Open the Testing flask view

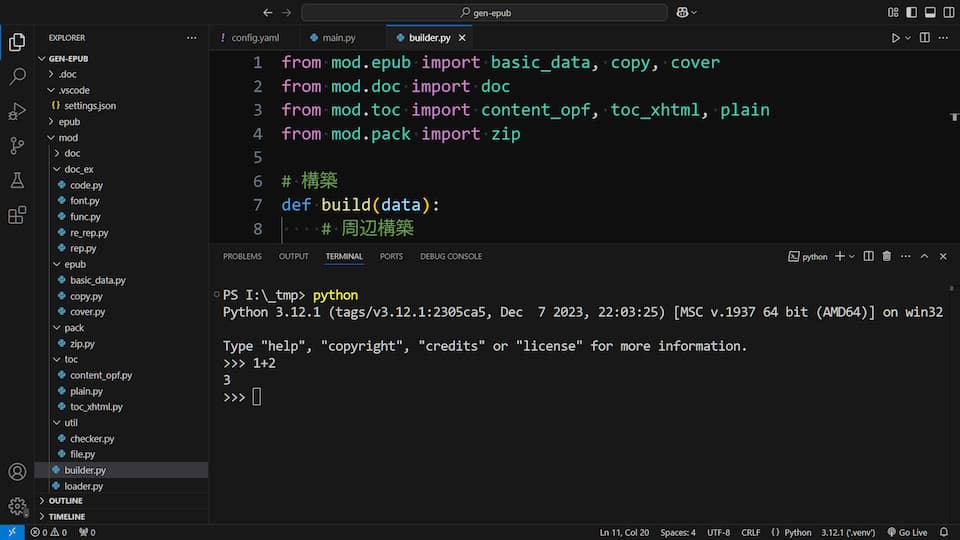pos(17,180)
